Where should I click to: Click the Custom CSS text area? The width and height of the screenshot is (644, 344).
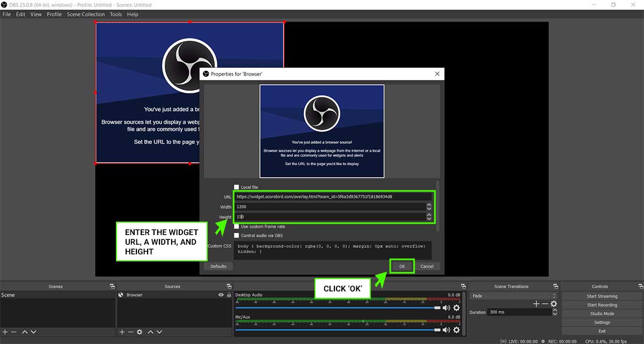333,249
